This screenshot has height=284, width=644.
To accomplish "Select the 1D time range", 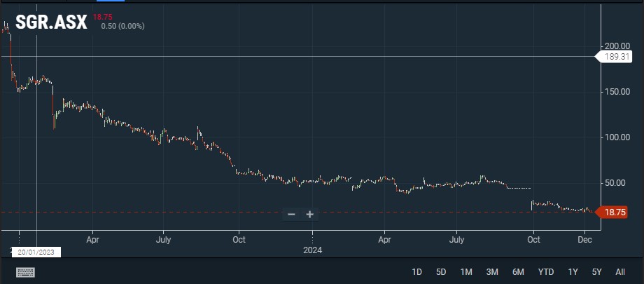I will coord(416,272).
